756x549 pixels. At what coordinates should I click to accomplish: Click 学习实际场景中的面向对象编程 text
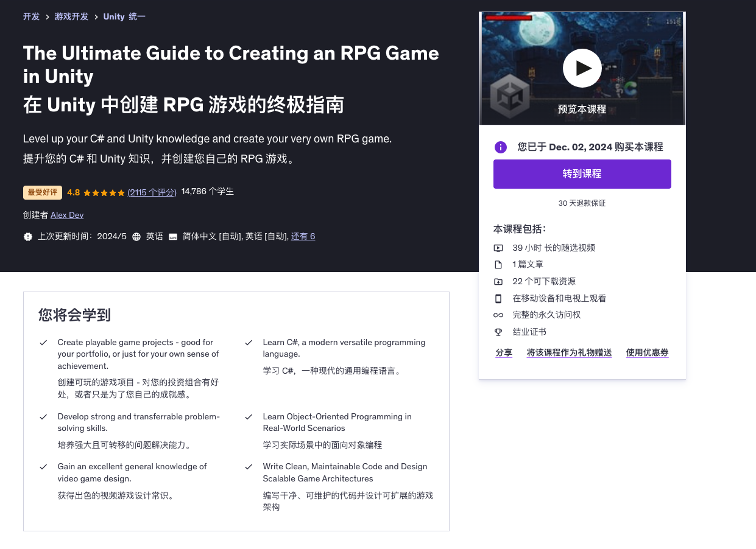click(x=322, y=445)
